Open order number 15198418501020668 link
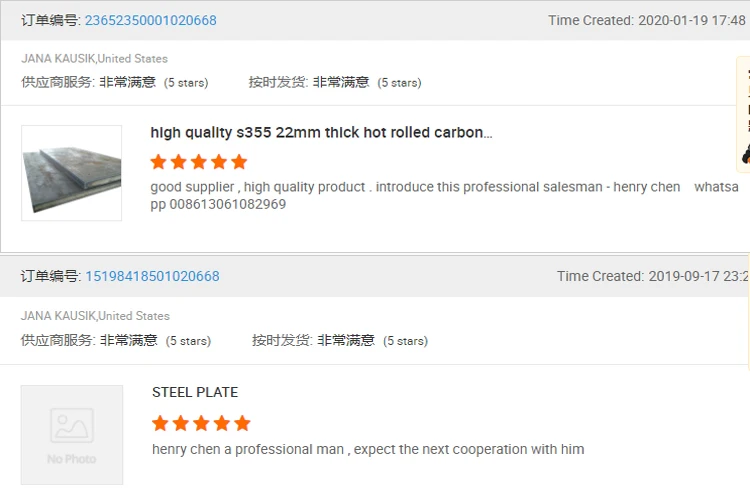The width and height of the screenshot is (750, 500). pyautogui.click(x=152, y=276)
